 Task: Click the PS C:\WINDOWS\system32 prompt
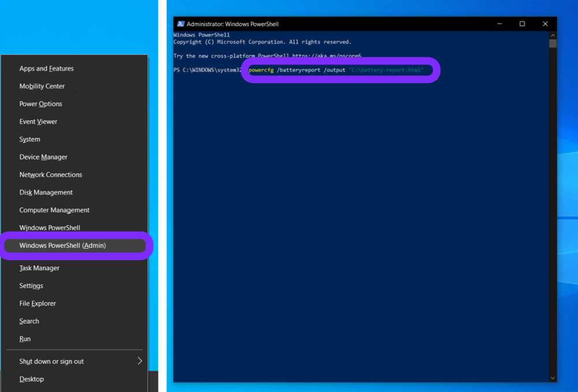click(208, 70)
